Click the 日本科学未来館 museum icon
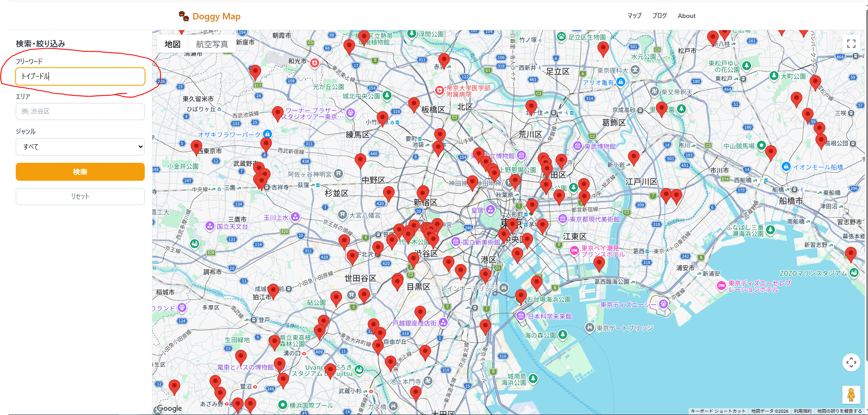The height and width of the screenshot is (415, 868). 521,316
